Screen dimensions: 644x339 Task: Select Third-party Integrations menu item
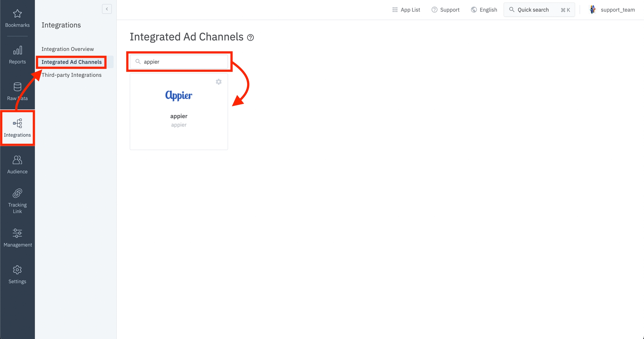click(x=72, y=75)
